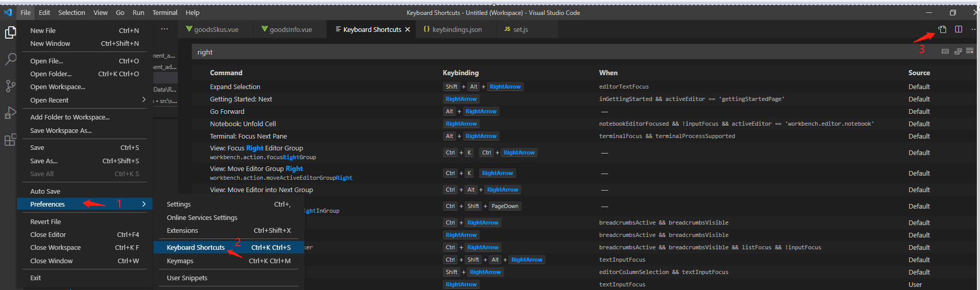
Task: Choose Save As... menu entry
Action: click(x=85, y=161)
